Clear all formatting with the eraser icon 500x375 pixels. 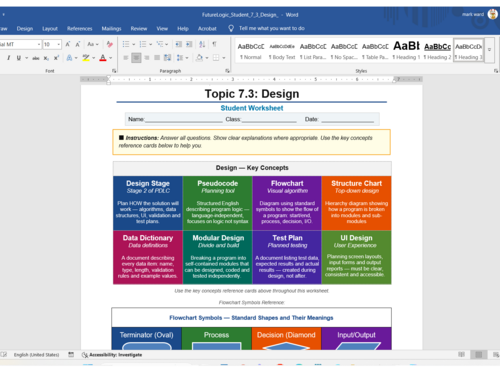109,44
